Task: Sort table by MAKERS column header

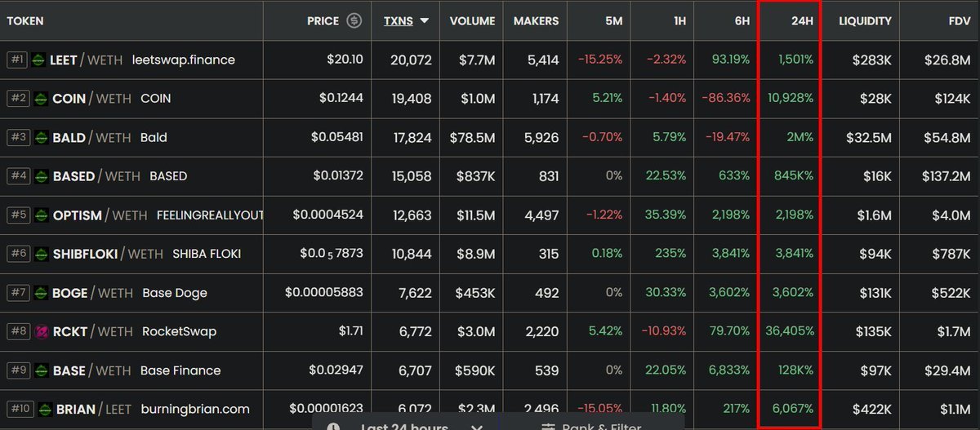Action: pyautogui.click(x=536, y=20)
